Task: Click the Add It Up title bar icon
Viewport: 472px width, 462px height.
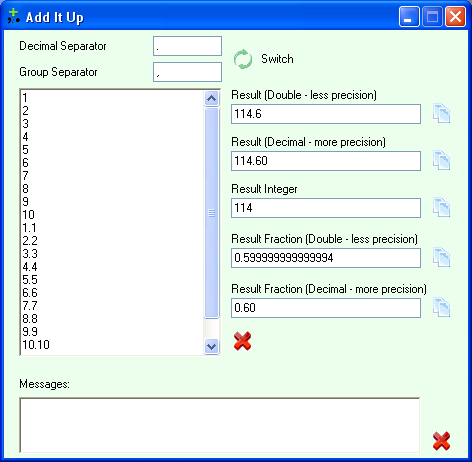Action: 14,16
